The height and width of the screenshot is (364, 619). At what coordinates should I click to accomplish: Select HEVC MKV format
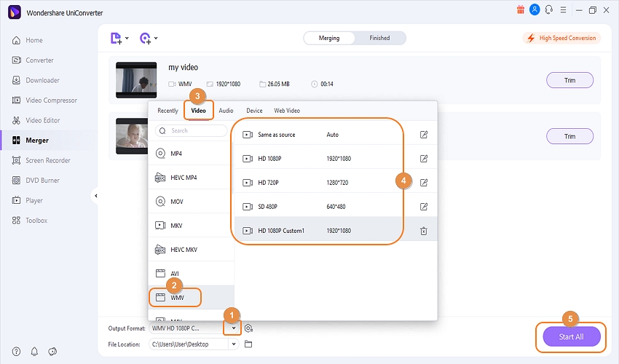(191, 250)
